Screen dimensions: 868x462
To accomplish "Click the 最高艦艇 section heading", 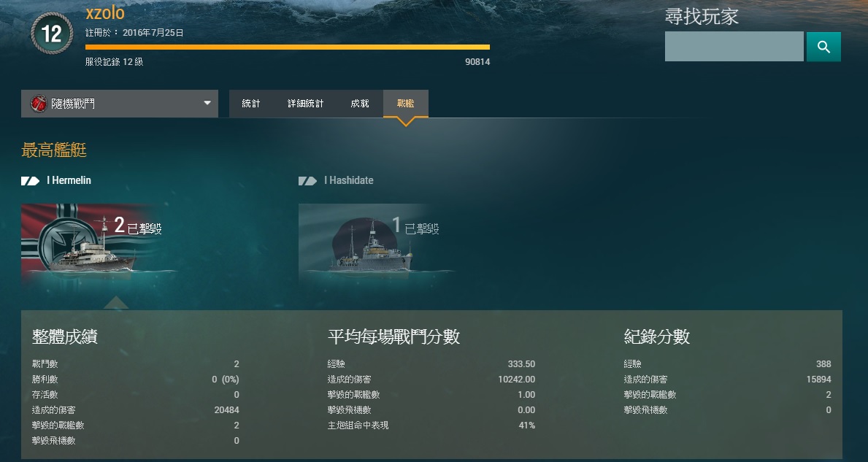I will point(54,150).
